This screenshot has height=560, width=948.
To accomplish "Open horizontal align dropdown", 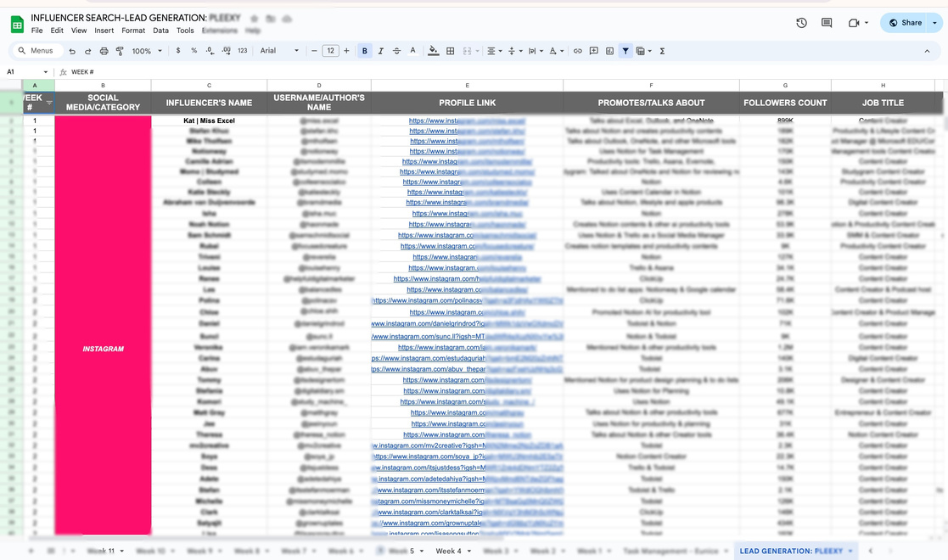I will pyautogui.click(x=495, y=52).
